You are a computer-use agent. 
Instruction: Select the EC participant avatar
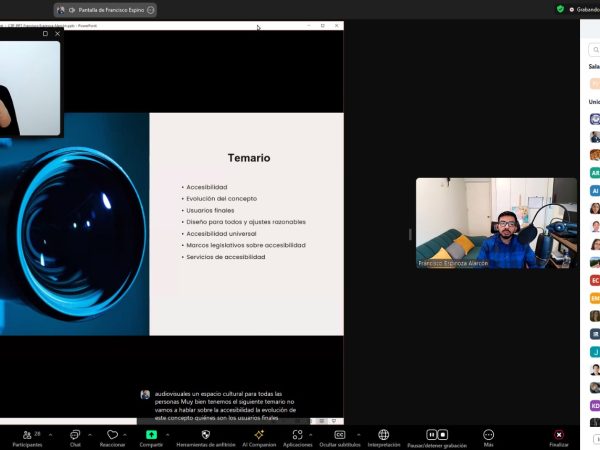pyautogui.click(x=595, y=280)
